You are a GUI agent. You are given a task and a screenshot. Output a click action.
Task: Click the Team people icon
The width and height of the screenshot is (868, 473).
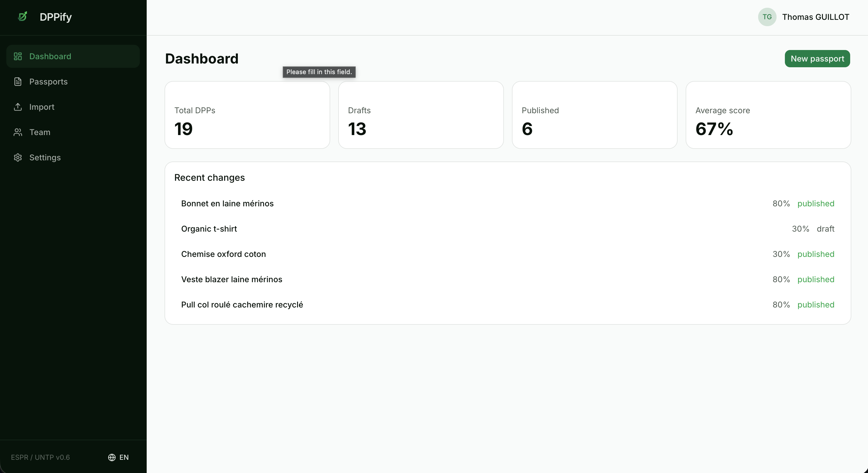pos(18,132)
